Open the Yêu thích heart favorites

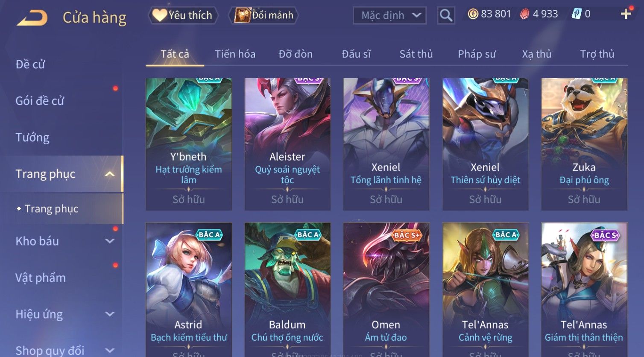pyautogui.click(x=183, y=15)
